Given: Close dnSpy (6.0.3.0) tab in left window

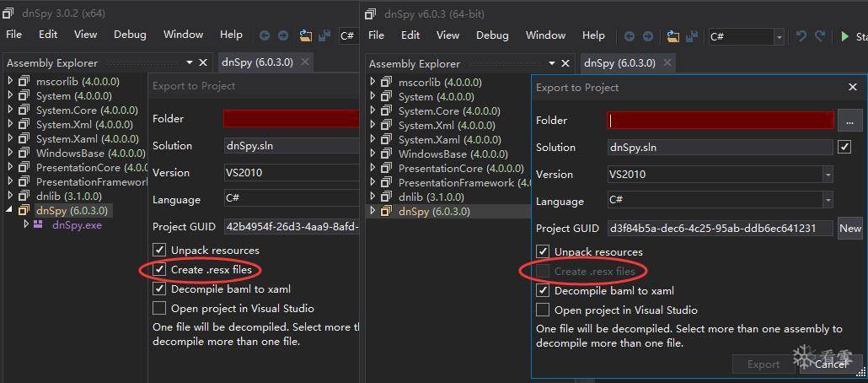Looking at the screenshot, I should tap(304, 62).
